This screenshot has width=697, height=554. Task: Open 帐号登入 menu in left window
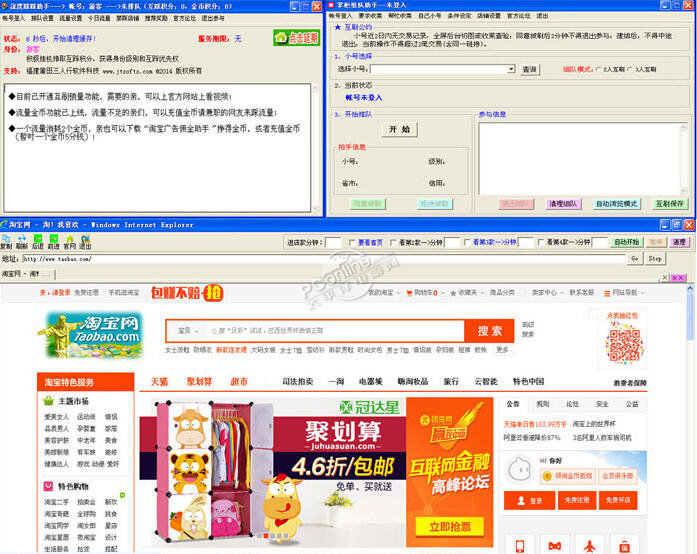tap(14, 18)
